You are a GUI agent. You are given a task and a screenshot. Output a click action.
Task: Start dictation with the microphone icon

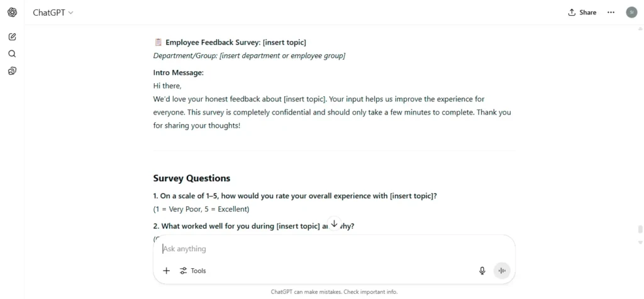point(482,271)
